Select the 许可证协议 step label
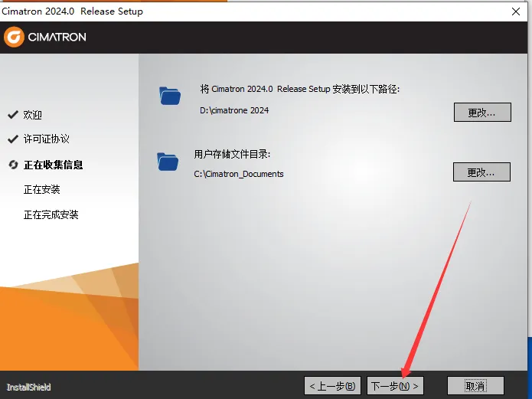Screen dimensions: 532x399 tap(47, 139)
